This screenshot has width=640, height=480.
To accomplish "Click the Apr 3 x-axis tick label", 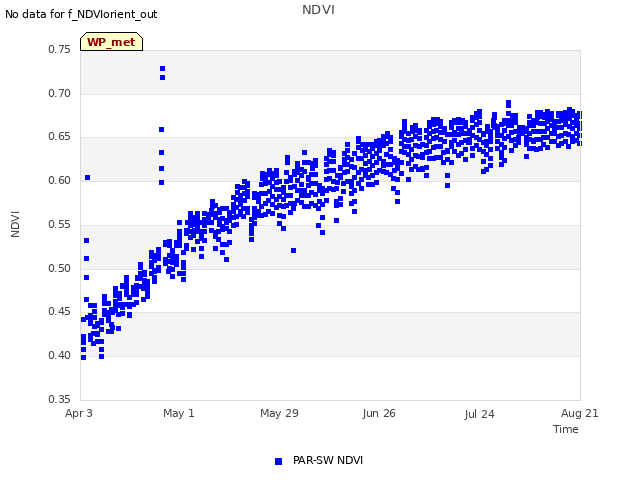I will coord(79,413).
